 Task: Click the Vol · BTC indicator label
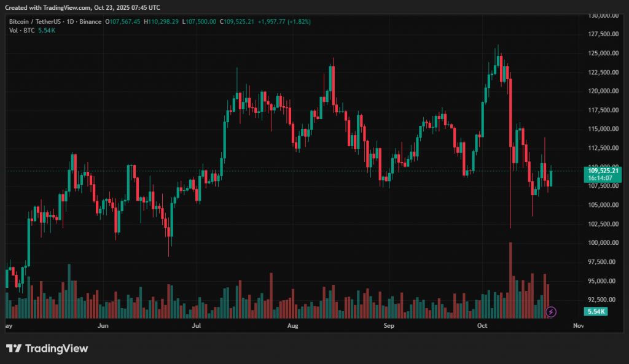(x=23, y=30)
